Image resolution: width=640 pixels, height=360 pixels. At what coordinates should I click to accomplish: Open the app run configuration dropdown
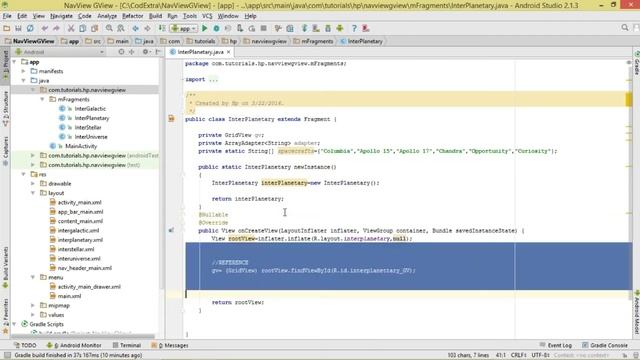pos(184,28)
